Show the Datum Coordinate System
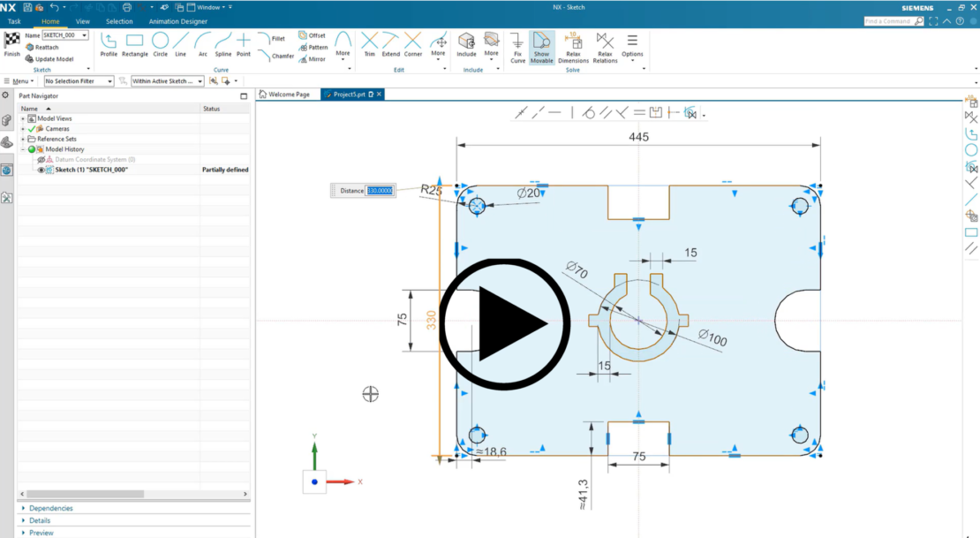 pyautogui.click(x=41, y=160)
